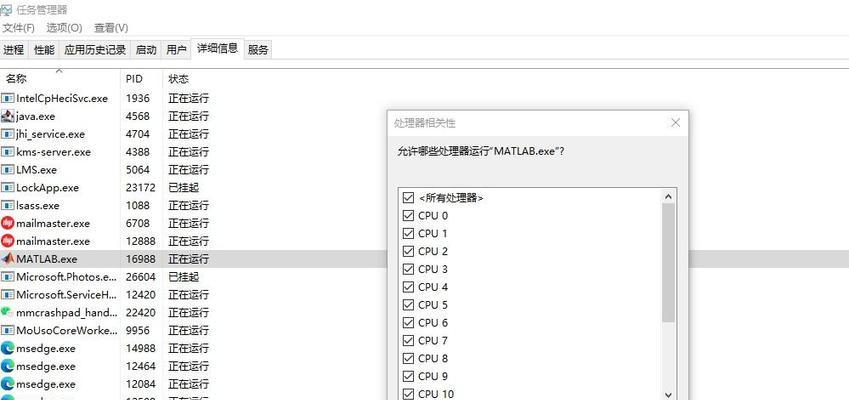Click the CPU list scroll up arrow
This screenshot has width=849, height=400.
[668, 198]
